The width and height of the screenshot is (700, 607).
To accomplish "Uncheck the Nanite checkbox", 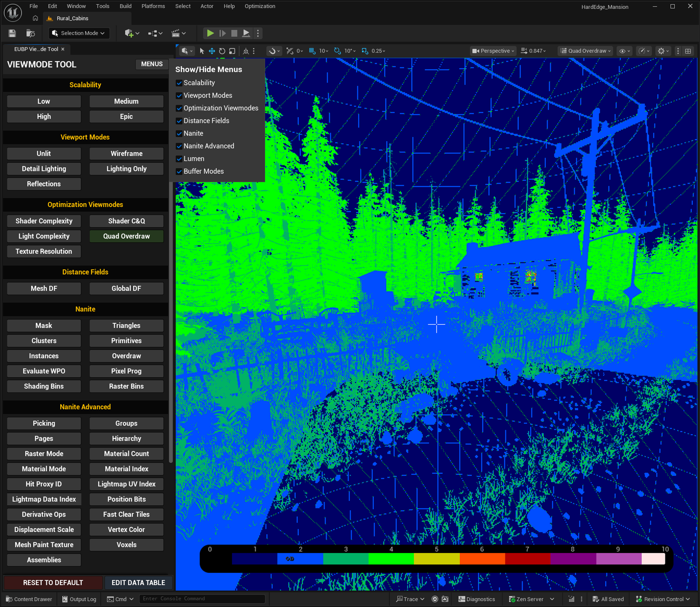I will coord(179,134).
